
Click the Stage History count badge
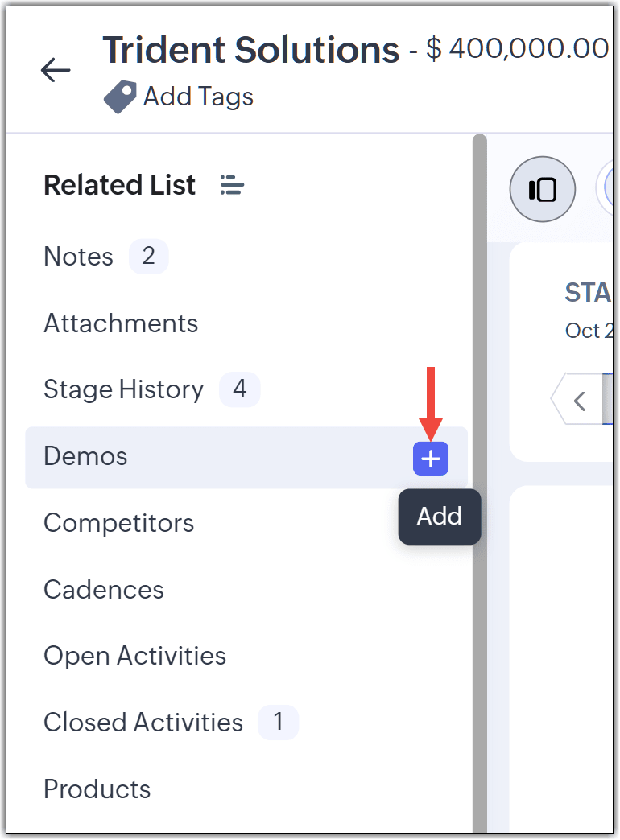240,389
